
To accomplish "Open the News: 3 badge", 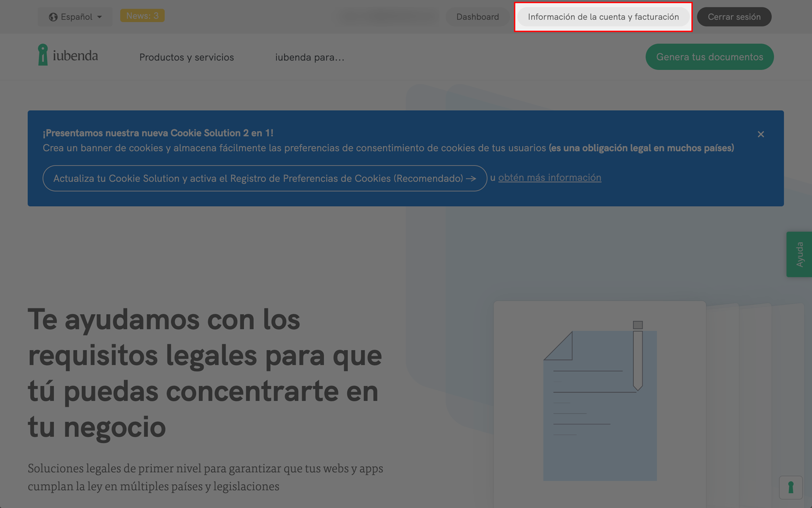I will [x=142, y=16].
